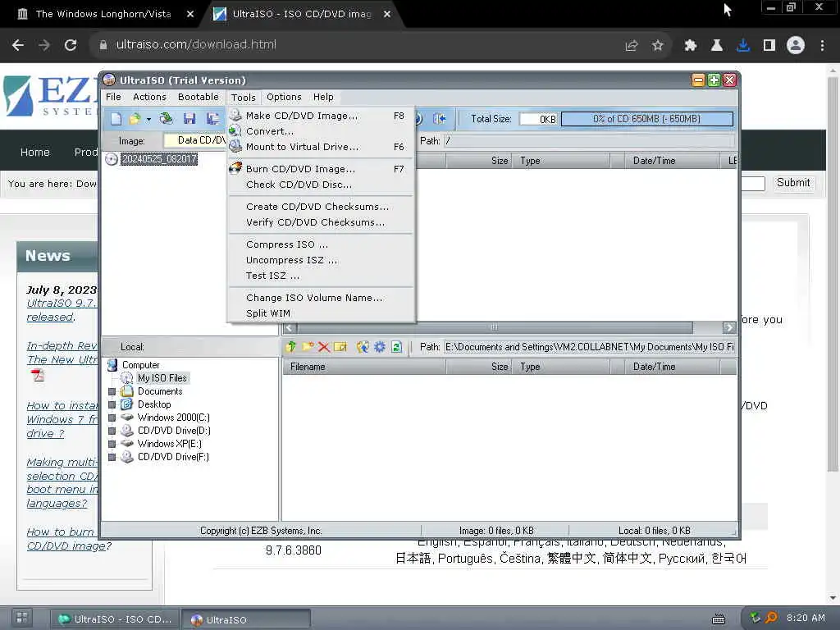Click the red X Delete icon
The image size is (840, 630).
click(323, 347)
